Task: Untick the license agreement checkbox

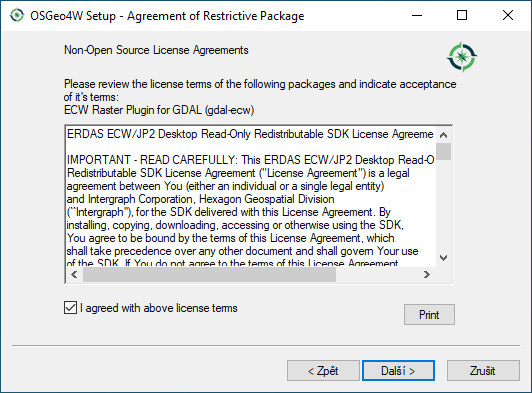Action: (x=71, y=308)
